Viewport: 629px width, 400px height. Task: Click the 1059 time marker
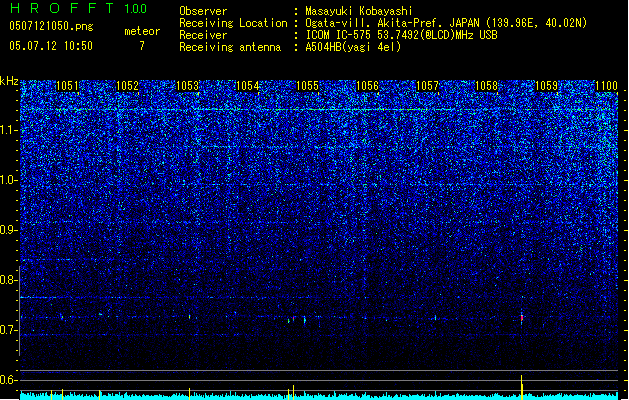(x=546, y=86)
